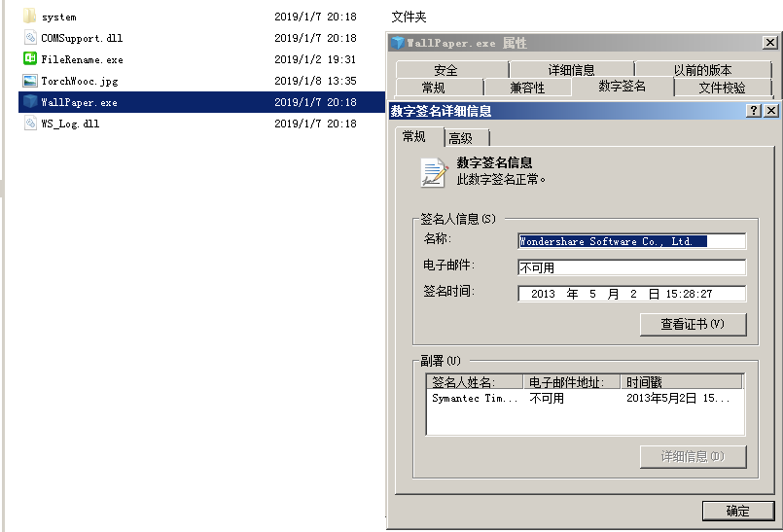Click the 2013年5月2日 timestamp cell
This screenshot has width=783, height=532.
678,398
